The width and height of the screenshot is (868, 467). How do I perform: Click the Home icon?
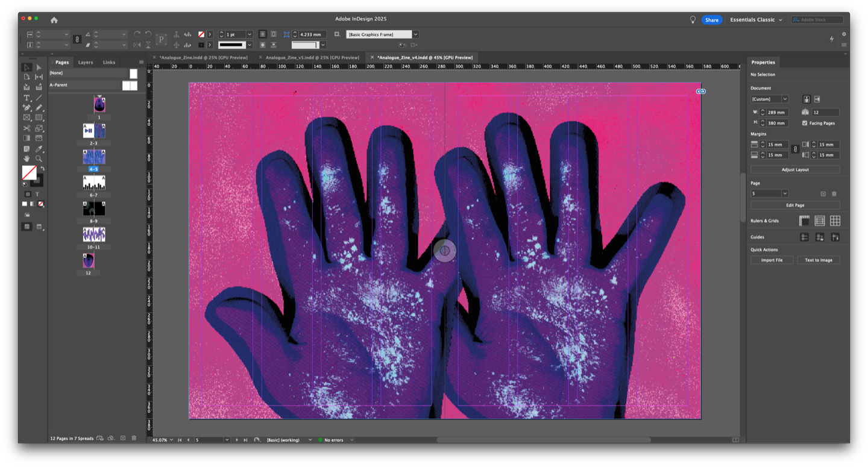click(54, 20)
